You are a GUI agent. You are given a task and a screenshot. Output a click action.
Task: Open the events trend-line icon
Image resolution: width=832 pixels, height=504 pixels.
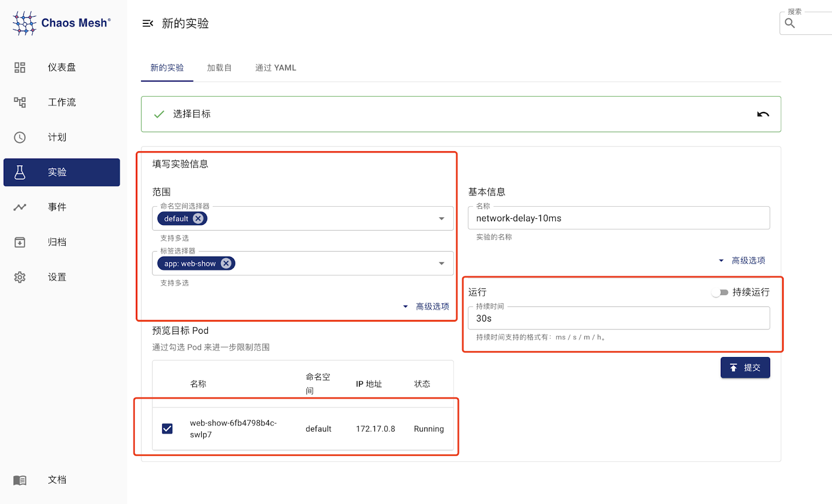20,207
